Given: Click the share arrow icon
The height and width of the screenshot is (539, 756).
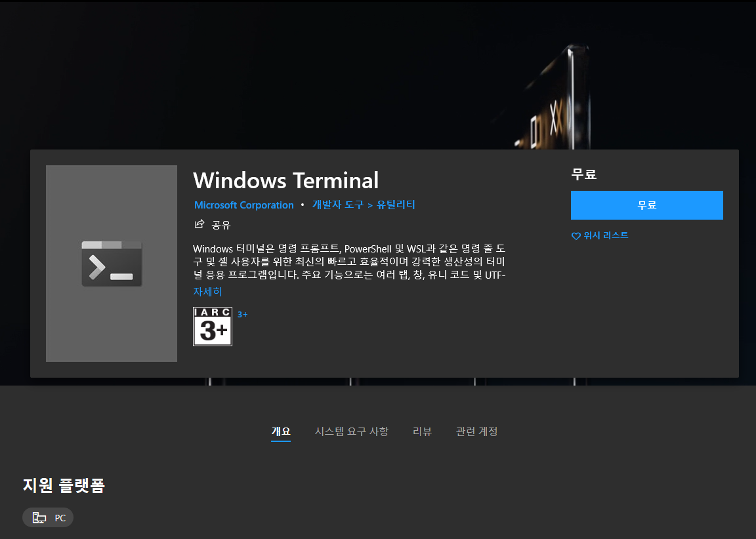Looking at the screenshot, I should (x=199, y=224).
